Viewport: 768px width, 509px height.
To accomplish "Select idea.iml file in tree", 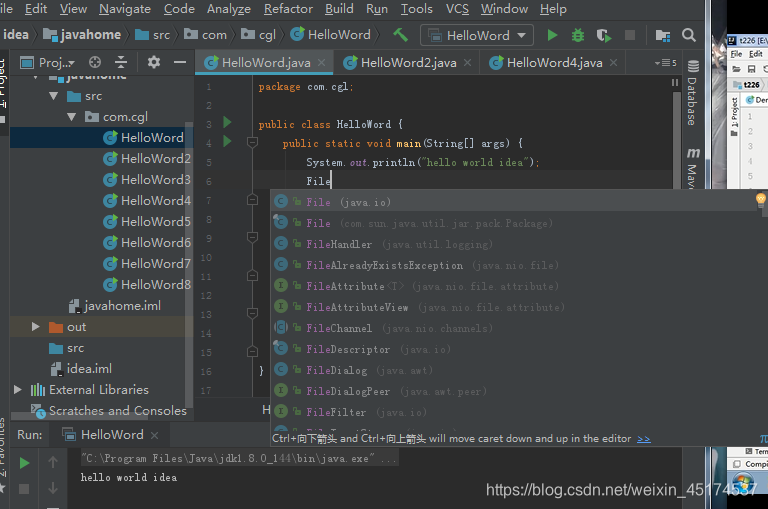I will point(81,368).
